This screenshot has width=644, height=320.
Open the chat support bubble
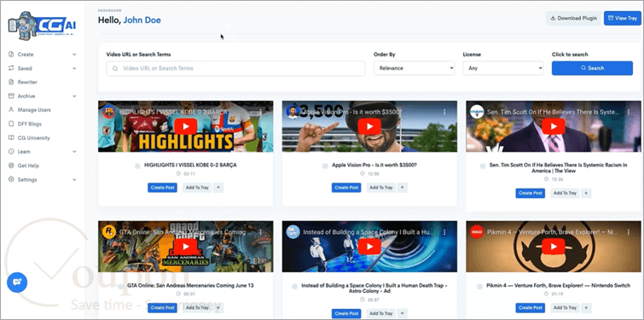click(x=17, y=282)
